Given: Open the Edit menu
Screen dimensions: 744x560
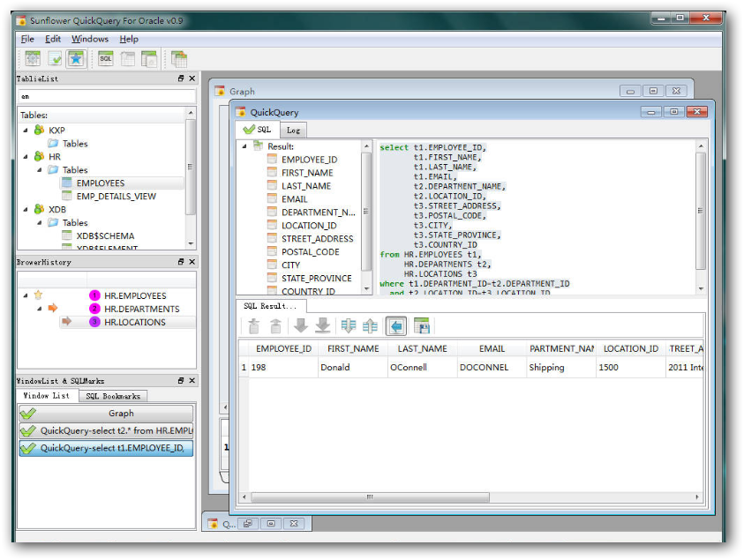Looking at the screenshot, I should [x=53, y=39].
